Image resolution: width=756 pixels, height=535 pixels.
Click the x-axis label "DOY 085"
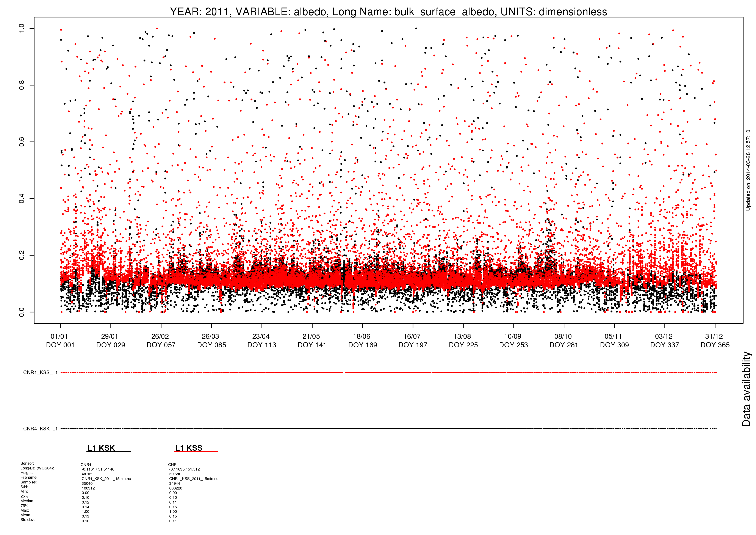tap(211, 345)
